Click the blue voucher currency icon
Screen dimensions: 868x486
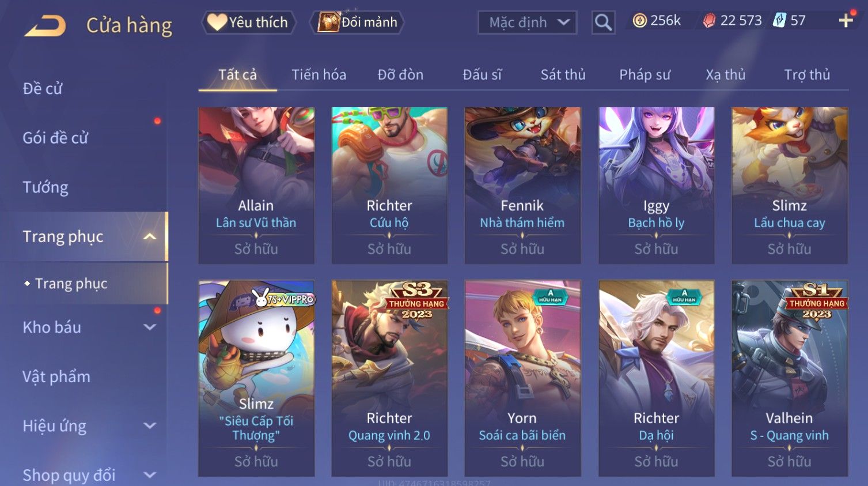[779, 21]
